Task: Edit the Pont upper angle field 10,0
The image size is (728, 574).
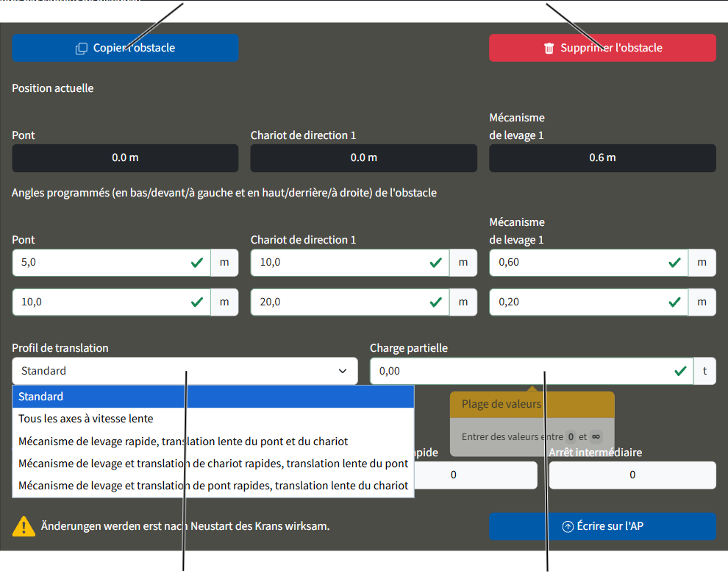Action: coord(112,302)
